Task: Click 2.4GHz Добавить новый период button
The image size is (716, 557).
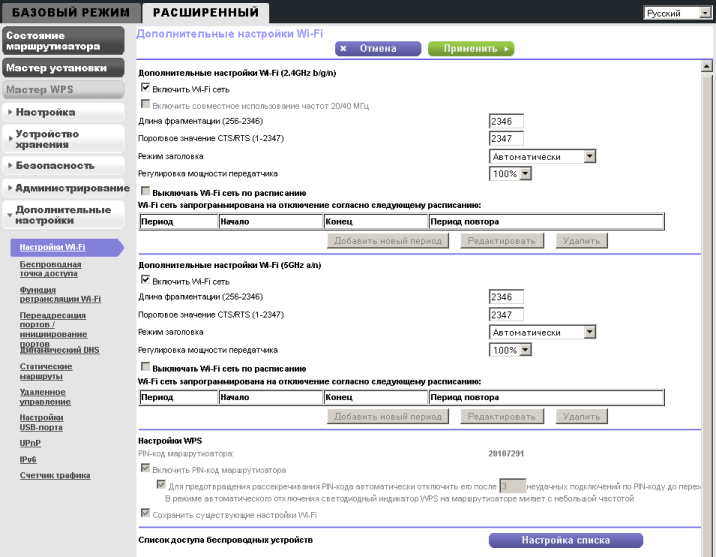Action: click(388, 241)
